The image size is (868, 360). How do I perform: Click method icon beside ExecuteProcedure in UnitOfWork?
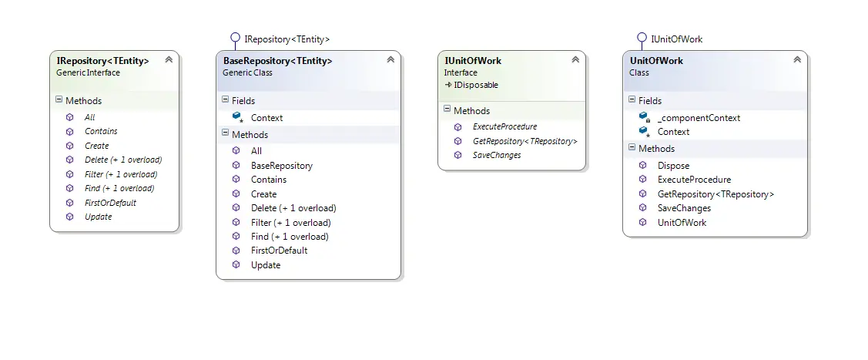642,180
